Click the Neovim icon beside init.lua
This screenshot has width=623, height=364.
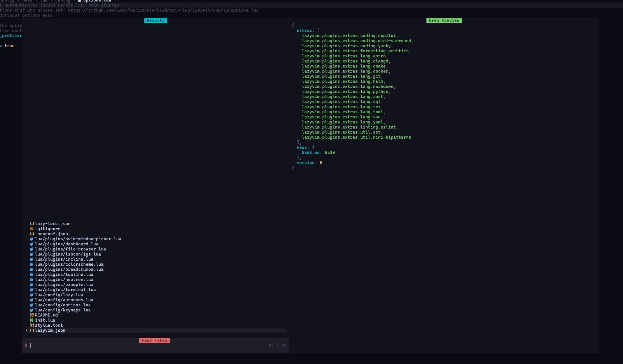click(x=32, y=320)
